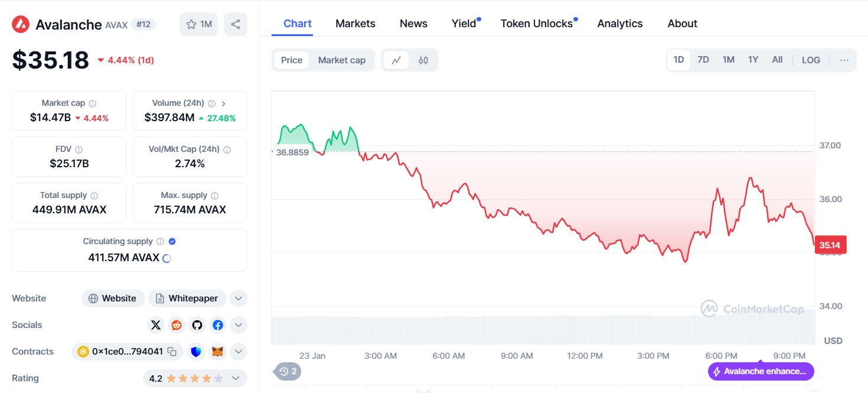Switch to the line chart icon
Screen dimensions: 868x393
coord(396,60)
